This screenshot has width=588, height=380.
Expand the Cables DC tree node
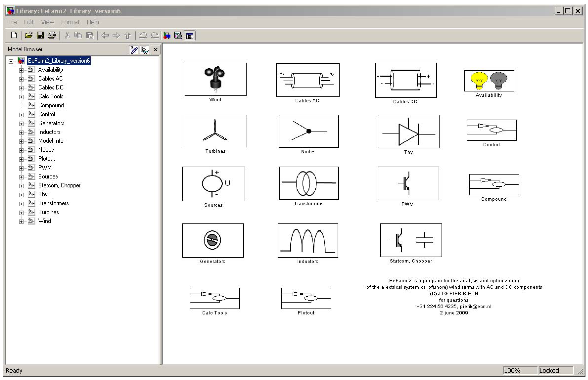click(21, 88)
